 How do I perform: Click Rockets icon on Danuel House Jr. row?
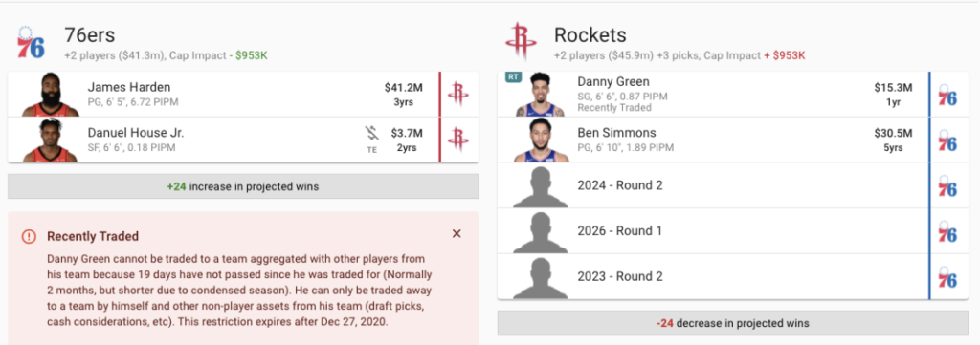[458, 139]
